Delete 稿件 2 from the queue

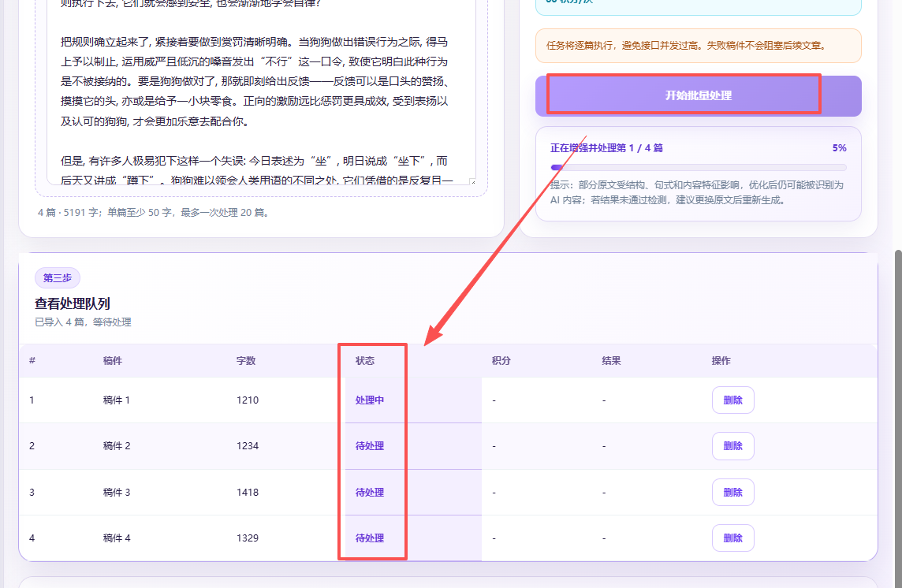point(733,446)
